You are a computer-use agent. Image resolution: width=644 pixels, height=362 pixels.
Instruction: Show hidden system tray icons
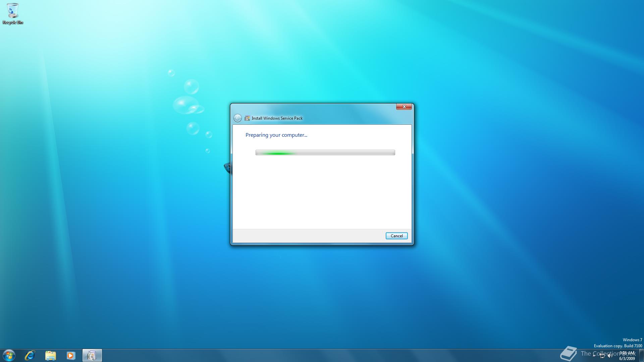point(594,356)
